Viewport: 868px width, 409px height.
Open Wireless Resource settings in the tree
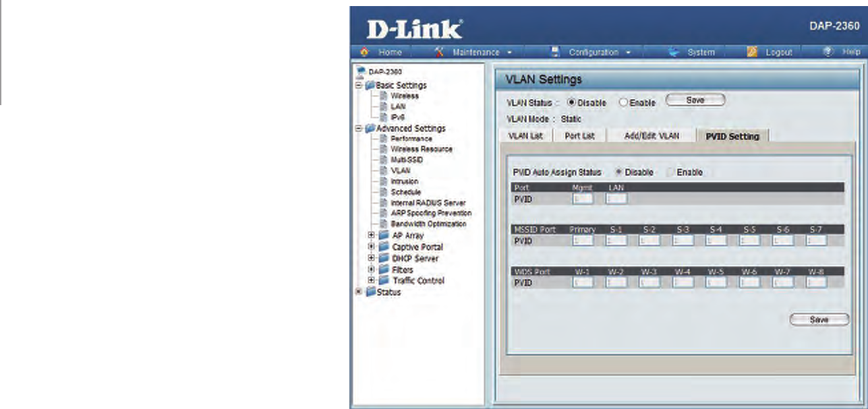pos(422,149)
